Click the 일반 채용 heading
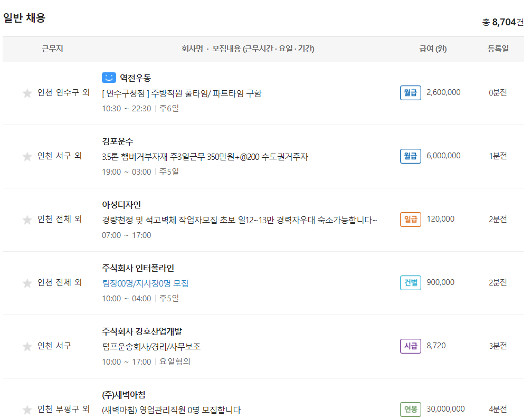This screenshot has height=419, width=532. tap(24, 17)
